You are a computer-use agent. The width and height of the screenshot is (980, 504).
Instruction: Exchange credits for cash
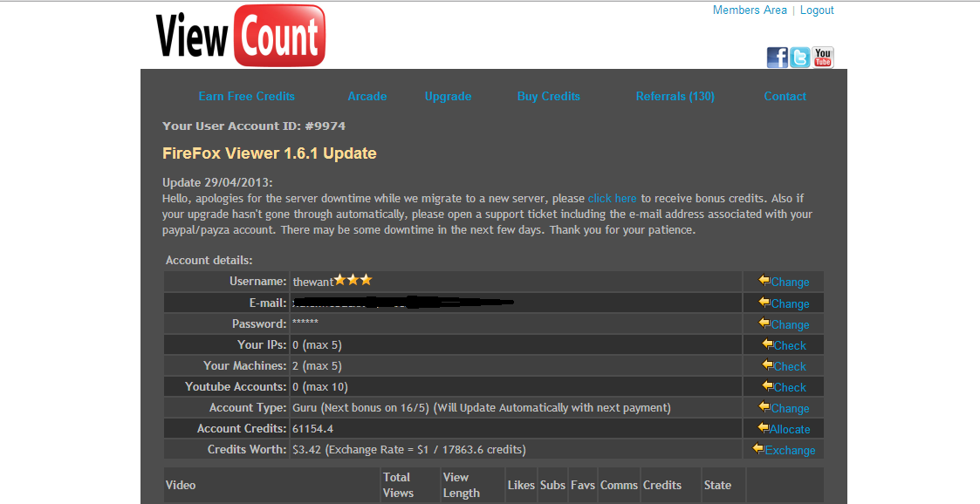point(790,450)
